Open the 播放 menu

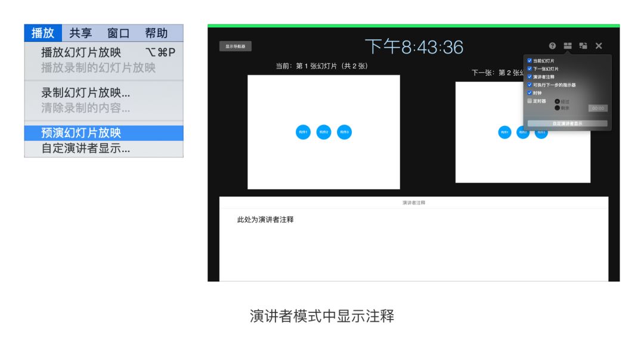click(43, 33)
